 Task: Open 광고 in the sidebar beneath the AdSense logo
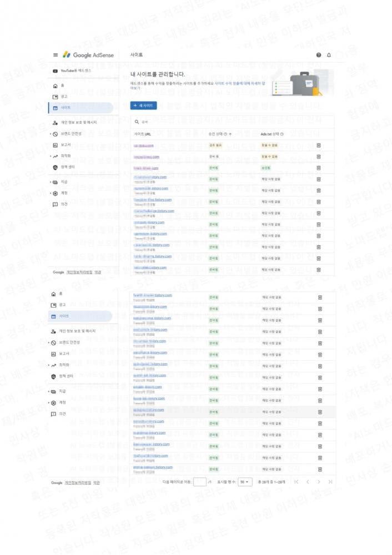tap(60, 97)
